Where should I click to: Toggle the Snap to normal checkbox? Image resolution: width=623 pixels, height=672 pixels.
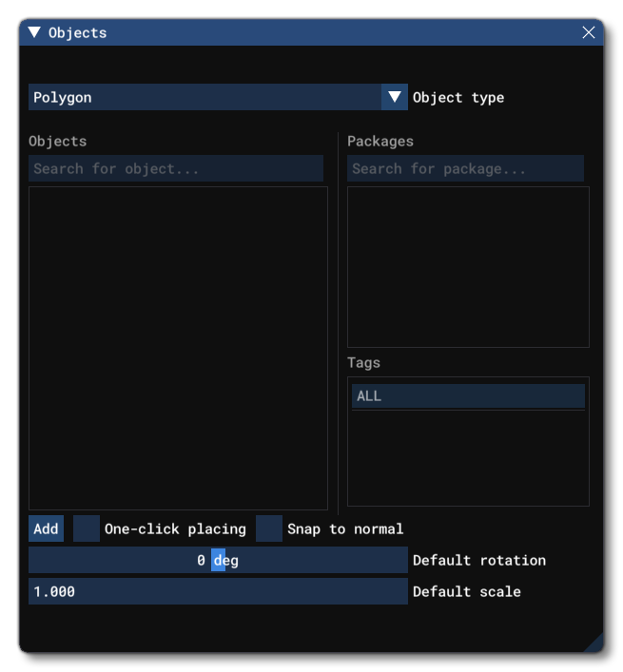click(269, 529)
